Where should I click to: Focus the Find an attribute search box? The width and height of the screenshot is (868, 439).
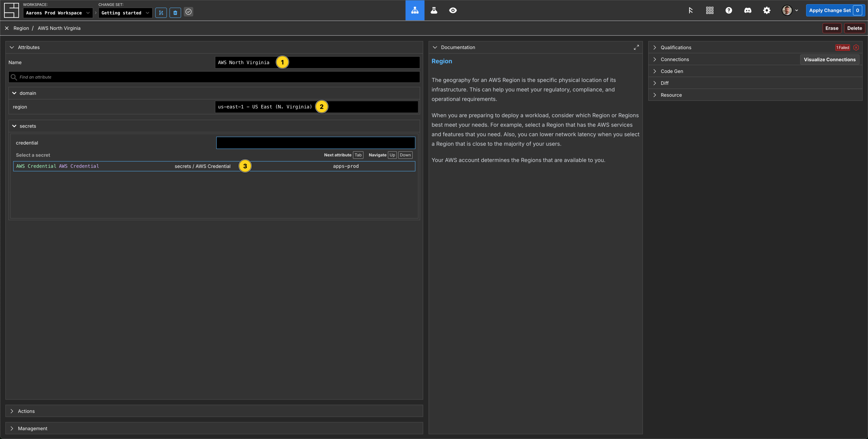214,77
